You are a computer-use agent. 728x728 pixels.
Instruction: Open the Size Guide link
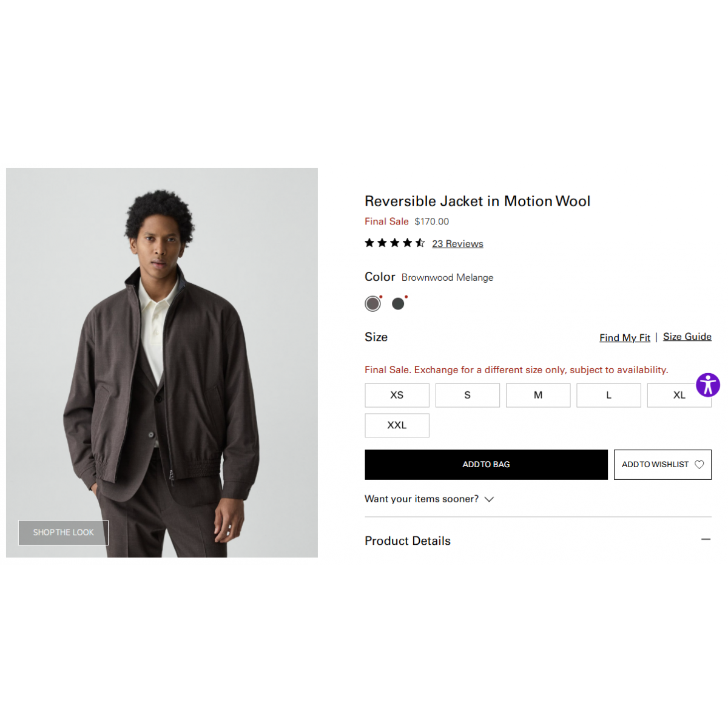(x=687, y=337)
